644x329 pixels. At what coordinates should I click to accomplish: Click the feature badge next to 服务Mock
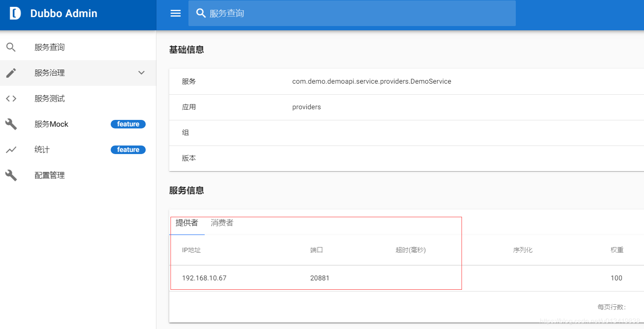[x=128, y=124]
